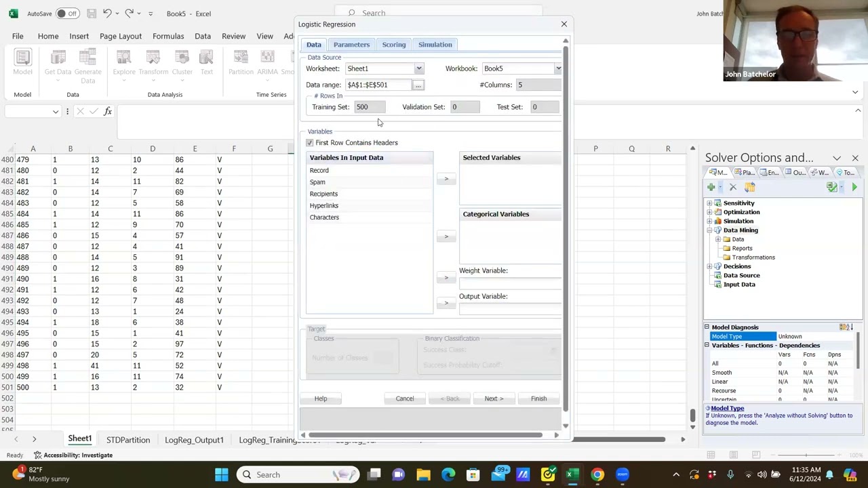Viewport: 868px width, 488px height.
Task: Expand the Decisions tree node
Action: (709, 266)
